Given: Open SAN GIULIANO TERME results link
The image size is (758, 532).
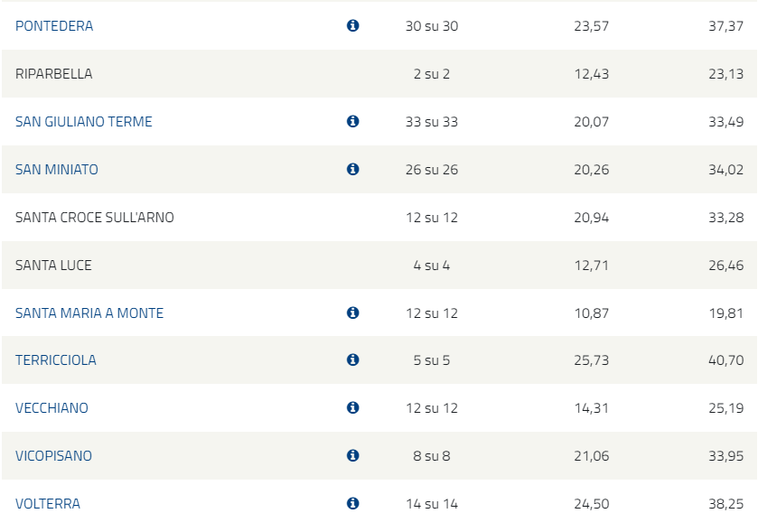Looking at the screenshot, I should (84, 121).
